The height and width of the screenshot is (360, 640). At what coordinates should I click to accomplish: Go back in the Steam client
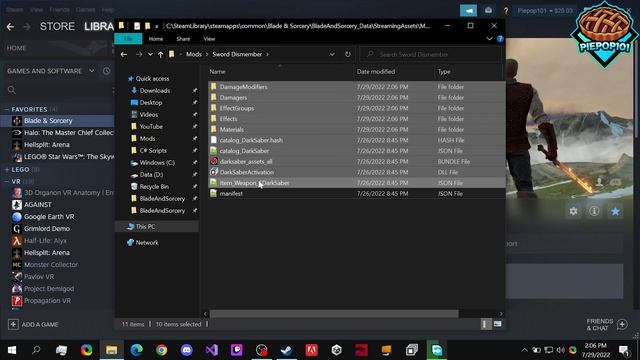pyautogui.click(x=10, y=27)
